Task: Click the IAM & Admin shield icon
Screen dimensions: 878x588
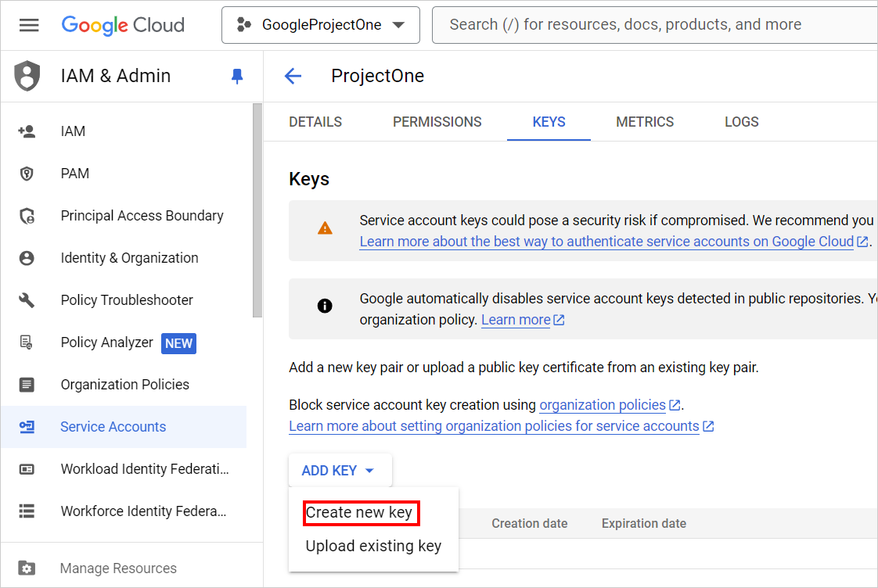Action: point(27,76)
